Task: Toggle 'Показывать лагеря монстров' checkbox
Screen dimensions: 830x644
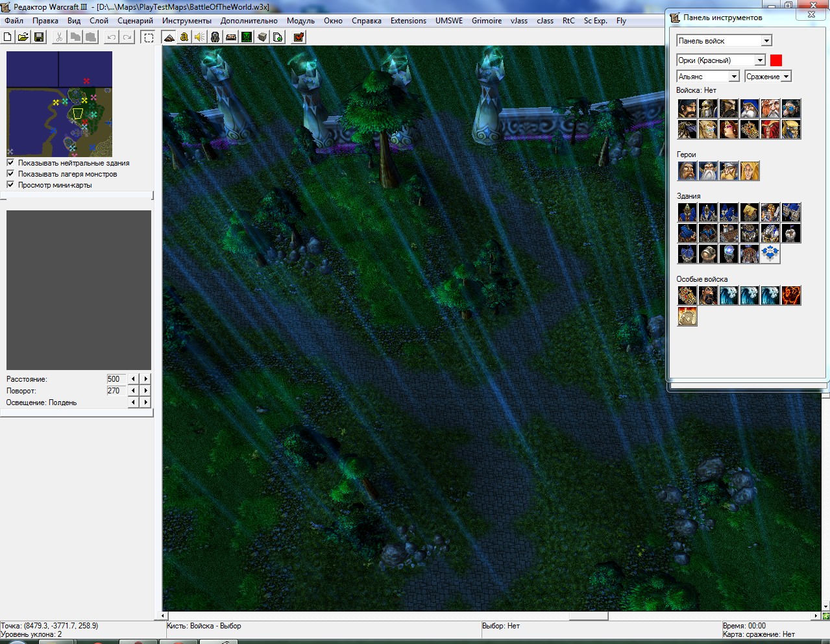Action: pos(10,174)
